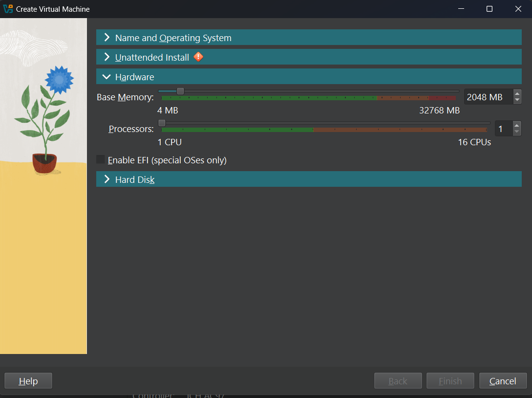The height and width of the screenshot is (398, 532).
Task: Enable EFI checkbox for special OSes
Action: coord(101,160)
